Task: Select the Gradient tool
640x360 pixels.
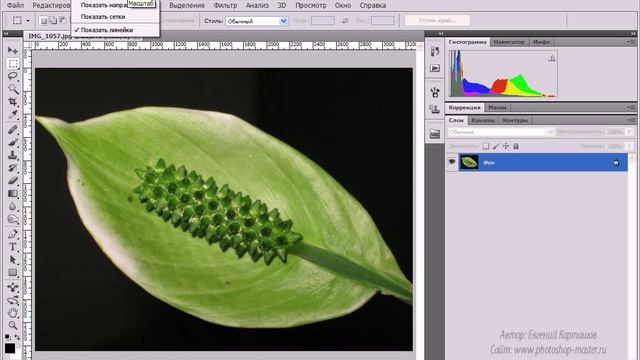Action: pos(13,193)
